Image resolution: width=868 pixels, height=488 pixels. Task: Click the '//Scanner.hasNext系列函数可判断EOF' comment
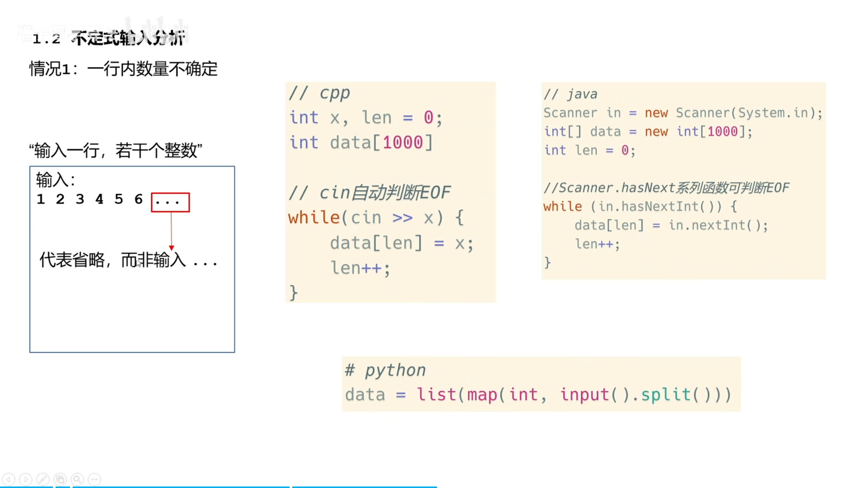point(666,188)
